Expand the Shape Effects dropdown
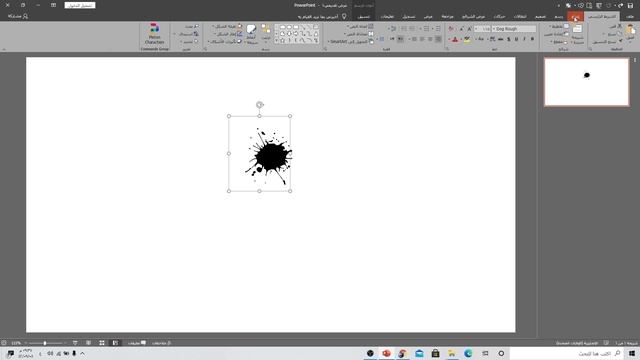 click(225, 42)
